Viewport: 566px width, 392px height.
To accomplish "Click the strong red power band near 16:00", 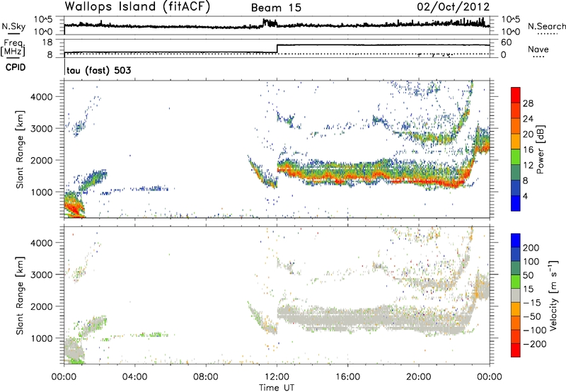I will (x=347, y=175).
